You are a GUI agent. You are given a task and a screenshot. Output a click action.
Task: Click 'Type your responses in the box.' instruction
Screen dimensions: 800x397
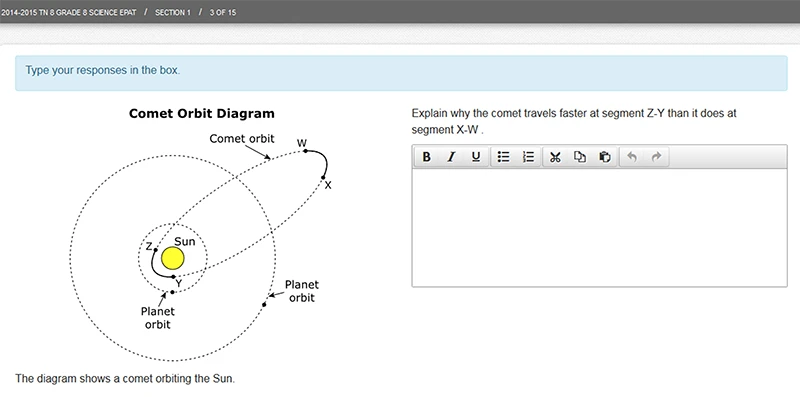(x=103, y=70)
